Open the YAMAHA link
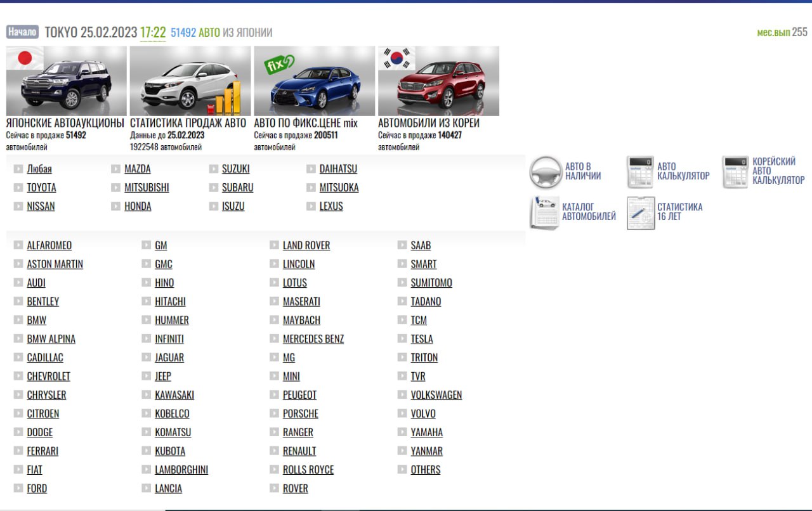This screenshot has height=511, width=812. [x=427, y=432]
